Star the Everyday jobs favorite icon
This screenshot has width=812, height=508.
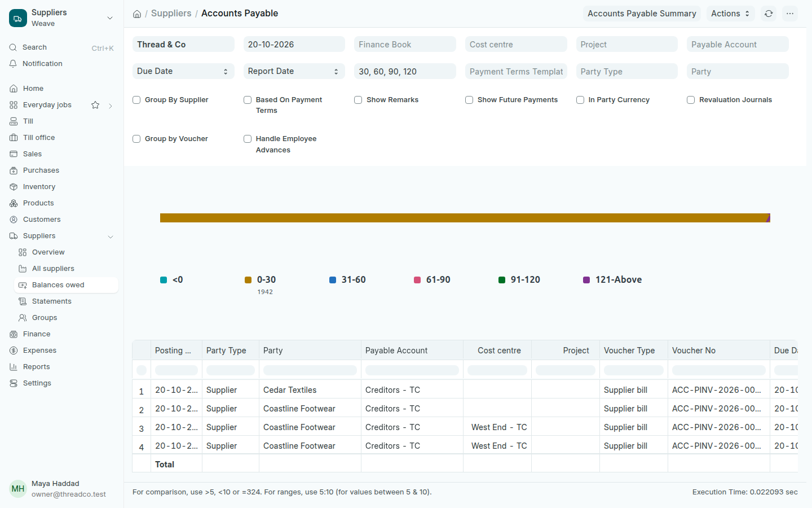pos(95,105)
